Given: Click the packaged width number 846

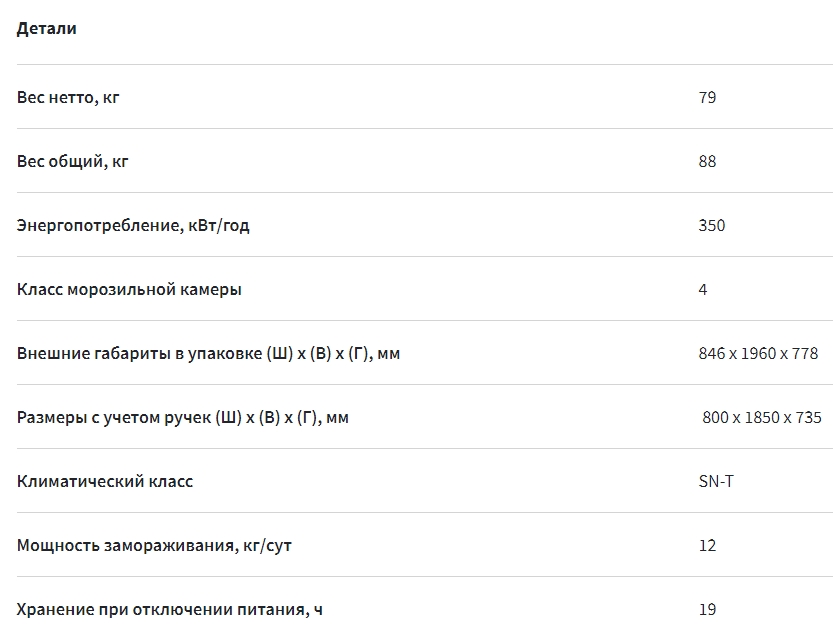Looking at the screenshot, I should (x=712, y=353).
